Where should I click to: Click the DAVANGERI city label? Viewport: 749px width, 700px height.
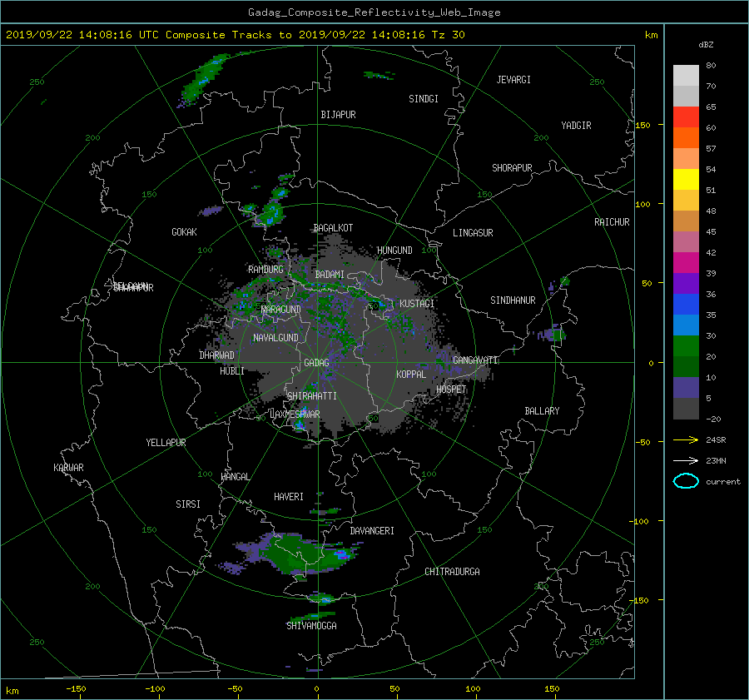(x=372, y=531)
